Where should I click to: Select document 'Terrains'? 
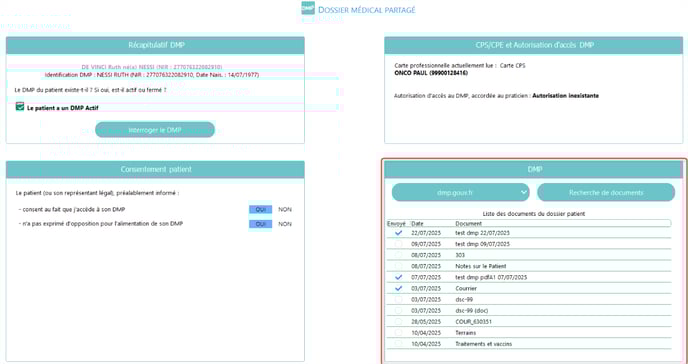click(466, 333)
